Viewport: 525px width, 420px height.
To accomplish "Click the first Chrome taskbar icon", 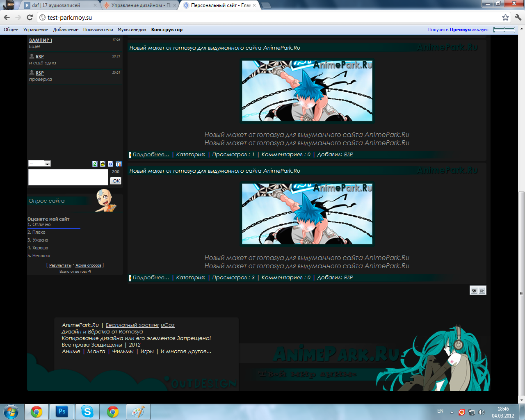I will pos(37,412).
